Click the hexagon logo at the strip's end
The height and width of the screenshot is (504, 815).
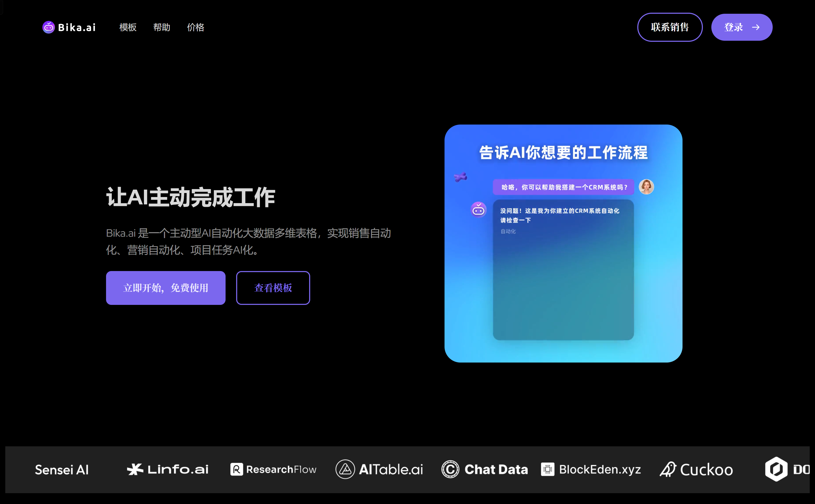click(776, 469)
